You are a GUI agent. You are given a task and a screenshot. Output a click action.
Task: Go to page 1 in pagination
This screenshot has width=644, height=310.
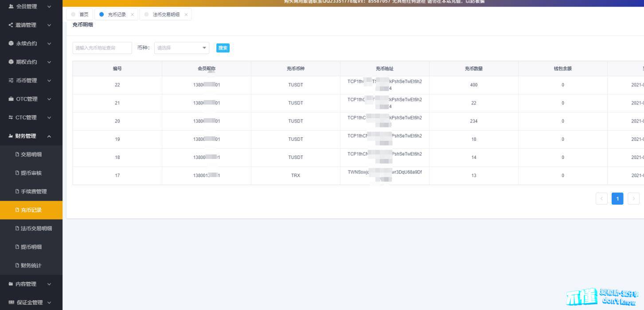[617, 199]
